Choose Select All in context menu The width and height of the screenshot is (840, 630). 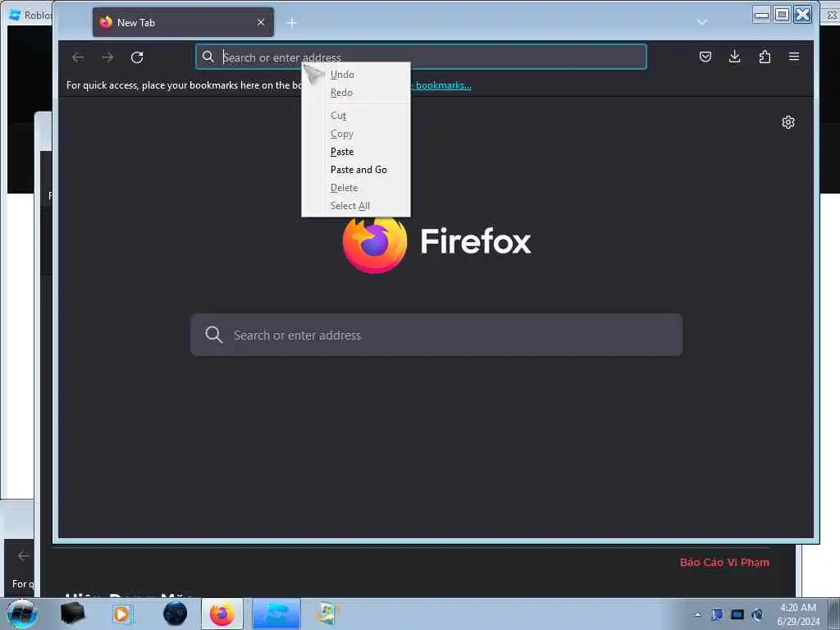pyautogui.click(x=356, y=206)
